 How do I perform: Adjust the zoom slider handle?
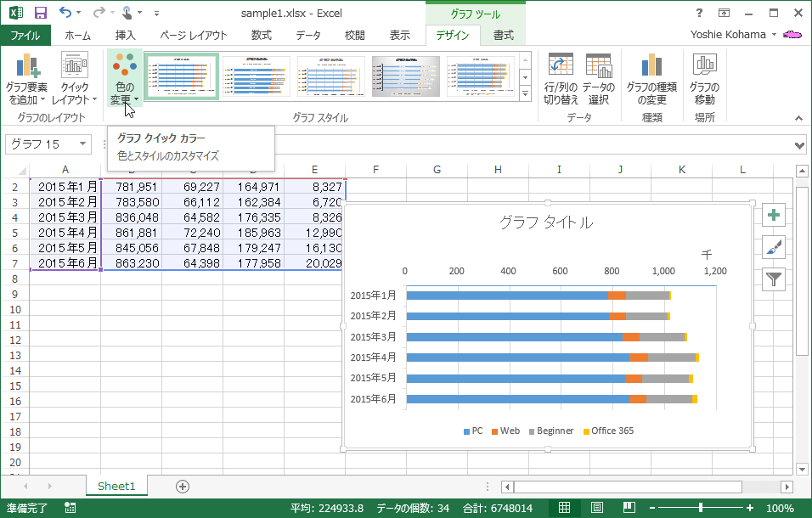(701, 508)
